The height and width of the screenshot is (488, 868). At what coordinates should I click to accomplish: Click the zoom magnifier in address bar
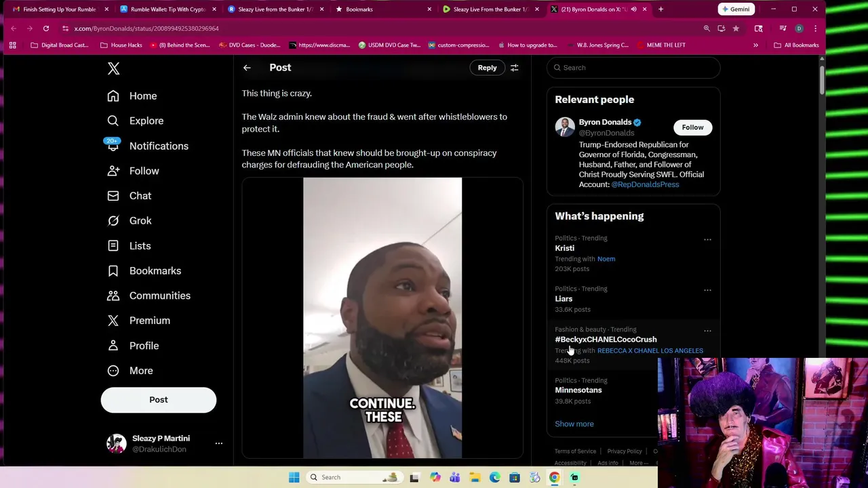point(707,28)
